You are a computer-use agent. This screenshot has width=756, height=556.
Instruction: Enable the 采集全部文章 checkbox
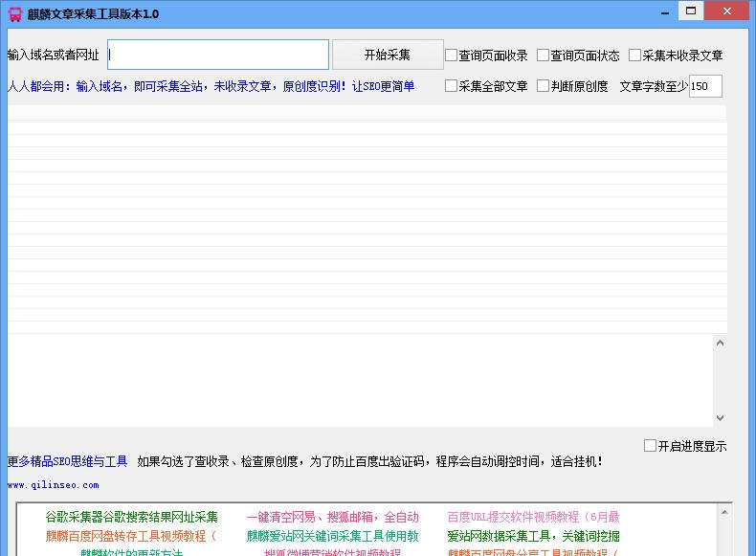[452, 86]
